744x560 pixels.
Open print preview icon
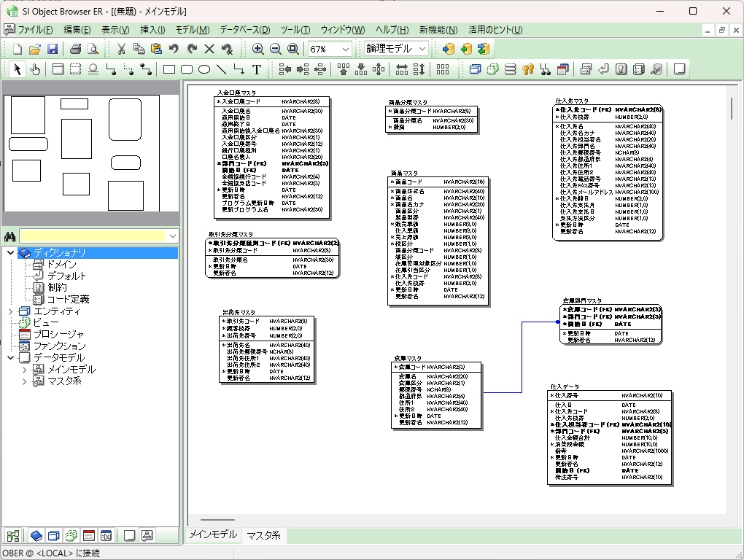coord(93,49)
